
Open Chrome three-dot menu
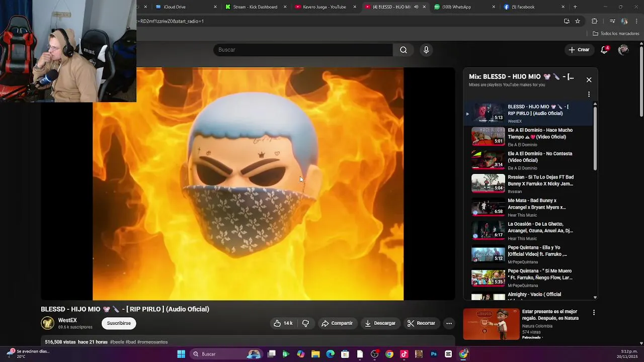coord(637,21)
